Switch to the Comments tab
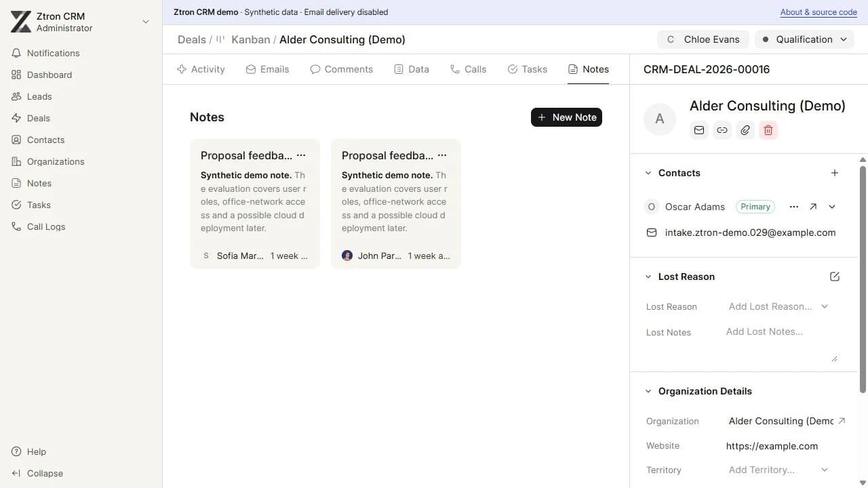This screenshot has height=488, width=868. (341, 69)
